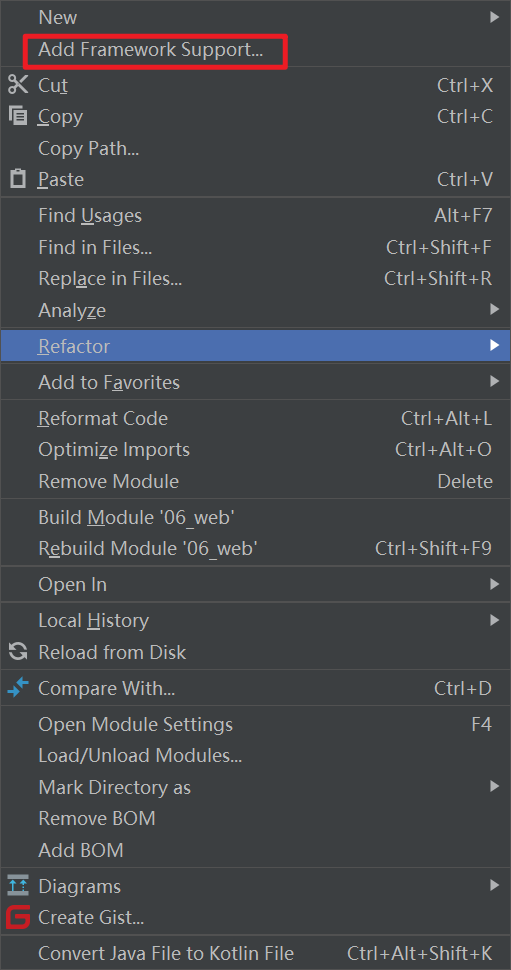Choose Add to Favorites
Image resolution: width=511 pixels, height=970 pixels.
point(256,382)
